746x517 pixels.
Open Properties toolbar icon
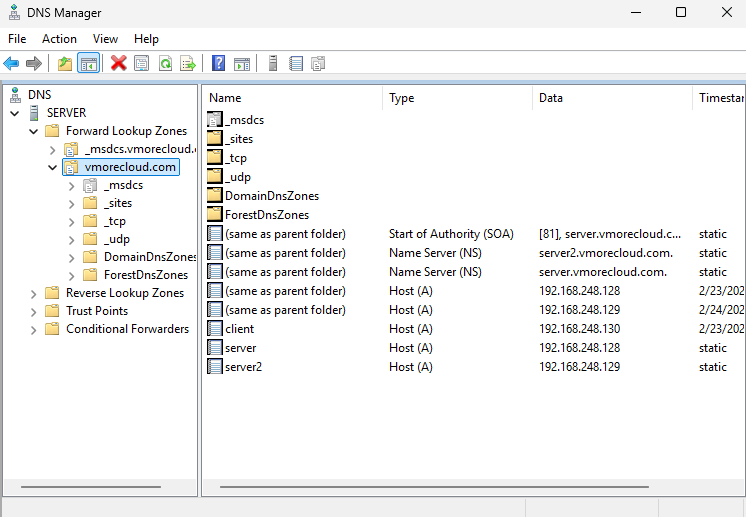click(141, 63)
